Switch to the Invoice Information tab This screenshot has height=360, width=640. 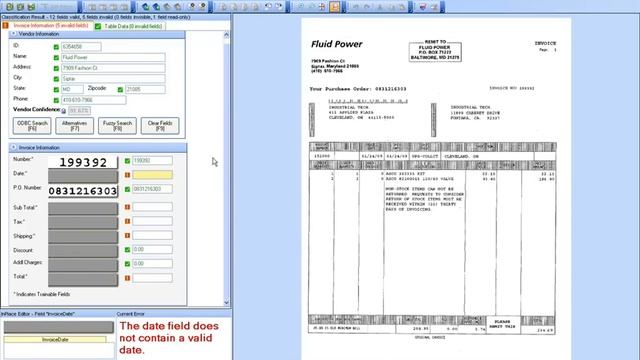[x=47, y=26]
